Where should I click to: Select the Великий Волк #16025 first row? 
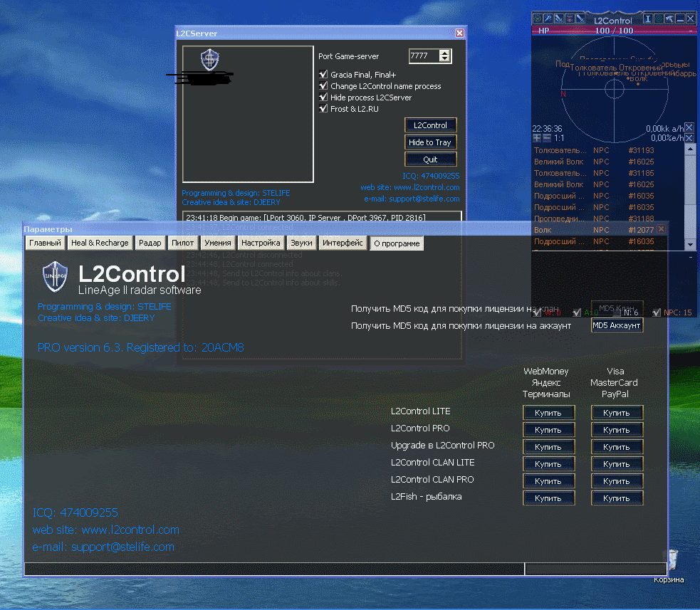tap(607, 162)
